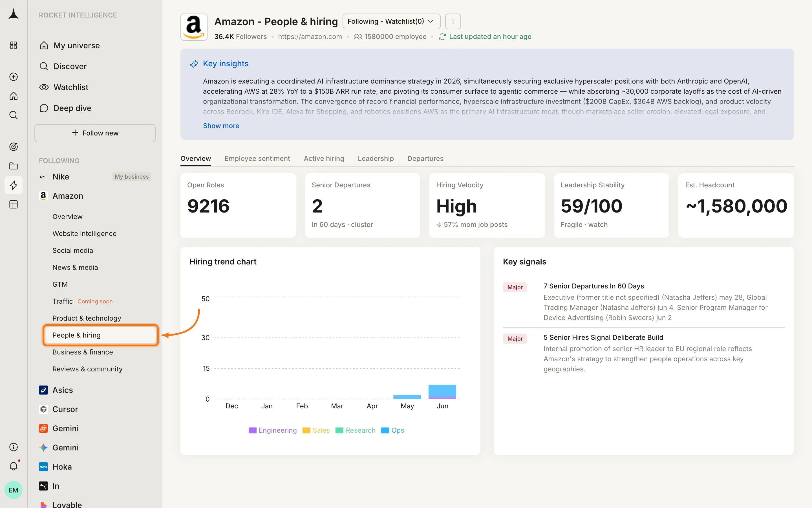
Task: Click the Jun bar in hiring chart
Action: click(442, 392)
